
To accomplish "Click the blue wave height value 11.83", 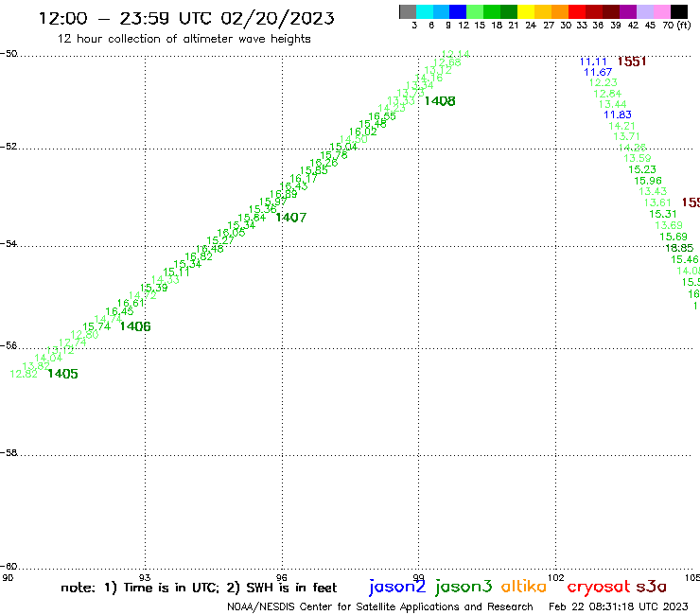I will 618,114.
